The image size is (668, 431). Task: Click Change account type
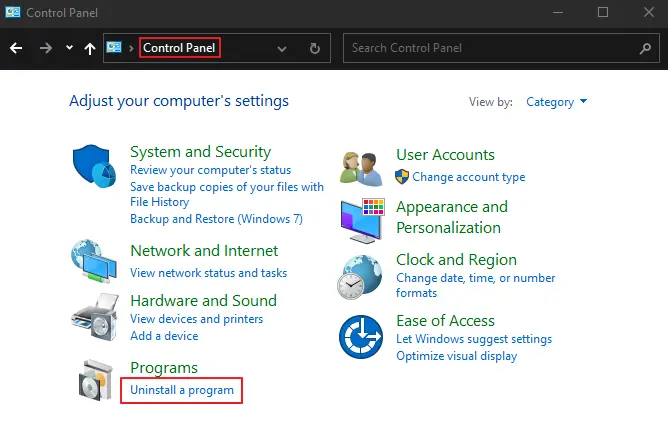(469, 177)
